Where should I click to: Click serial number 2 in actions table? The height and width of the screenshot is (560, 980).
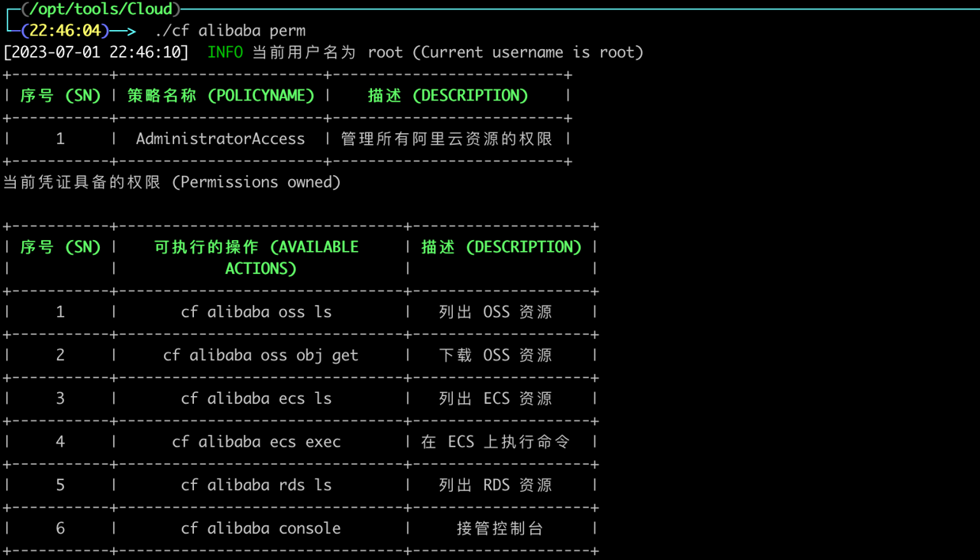[x=60, y=356]
